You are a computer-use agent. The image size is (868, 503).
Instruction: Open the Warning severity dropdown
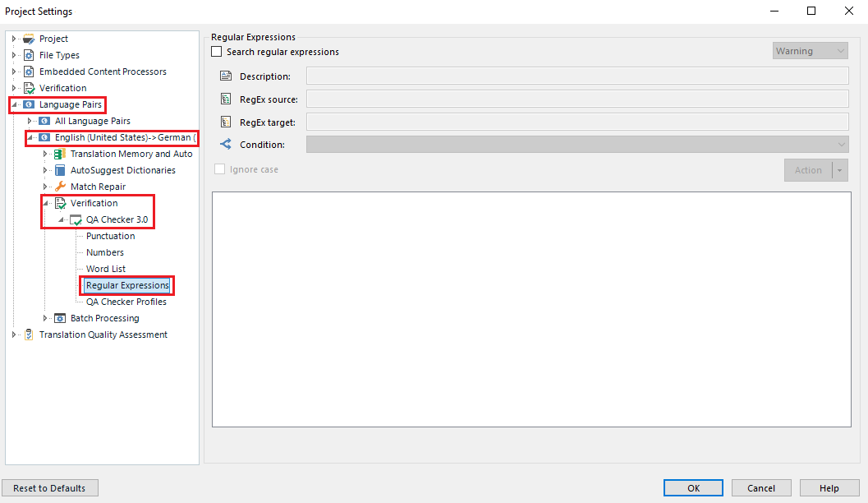840,50
